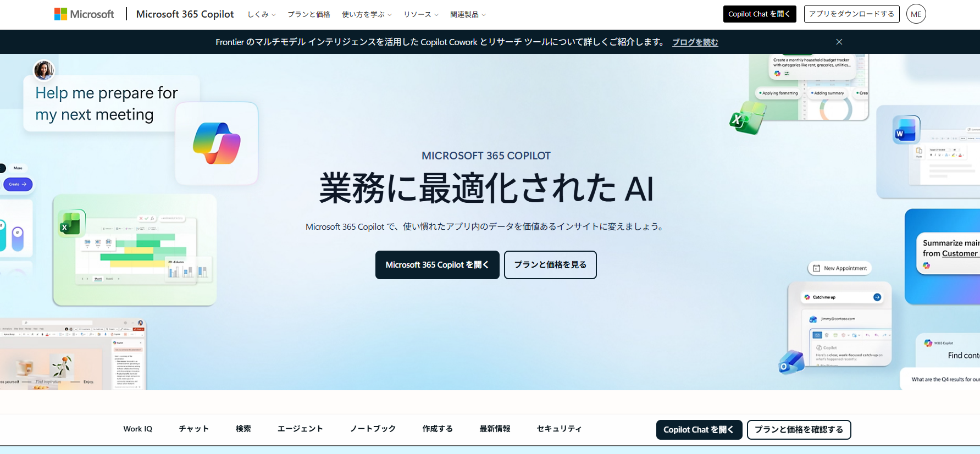980x454 pixels.
Task: Click the MICROSOFT 365 COPILOT eyebrow text
Action: [x=486, y=156]
